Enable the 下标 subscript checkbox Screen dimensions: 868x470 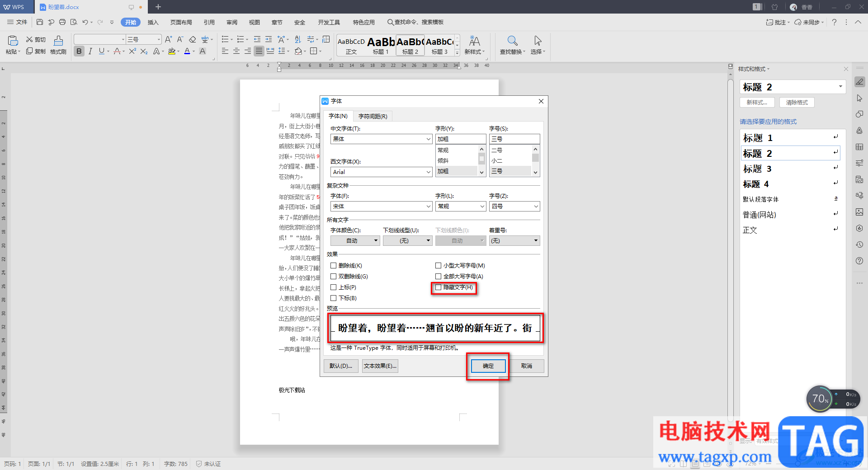333,298
